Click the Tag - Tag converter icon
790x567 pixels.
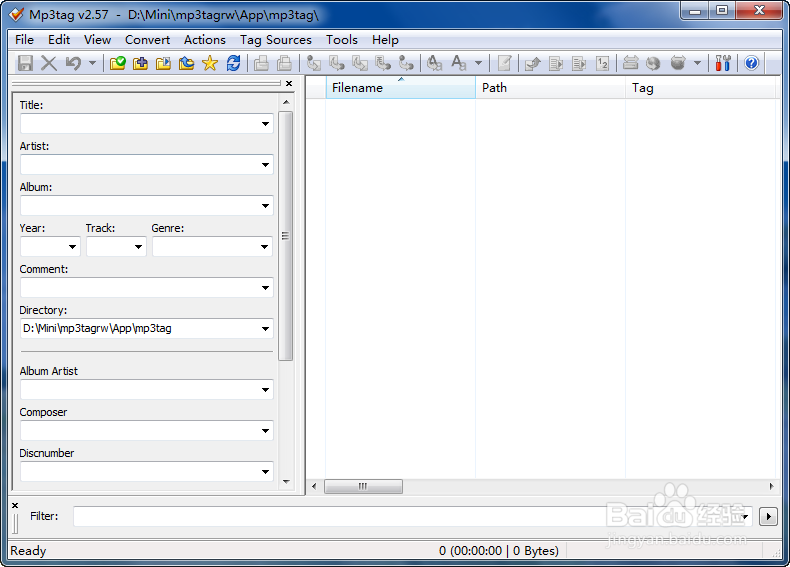tap(406, 64)
